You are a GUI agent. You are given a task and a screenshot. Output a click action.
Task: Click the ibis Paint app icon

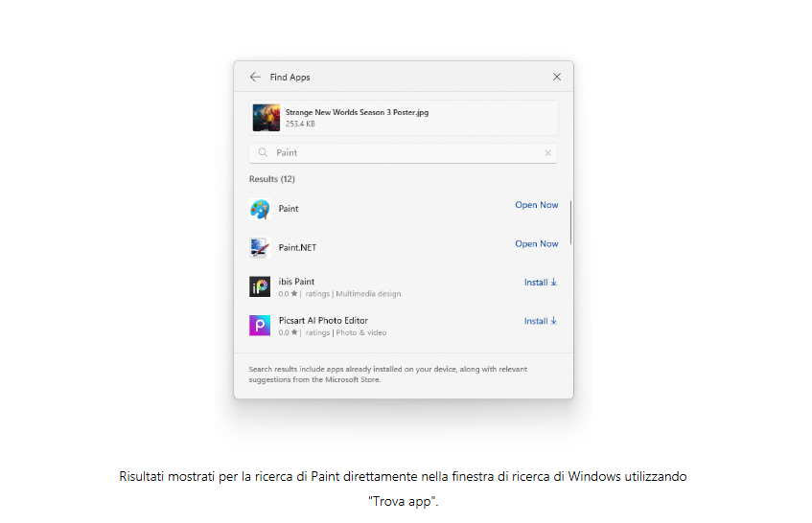pos(260,286)
